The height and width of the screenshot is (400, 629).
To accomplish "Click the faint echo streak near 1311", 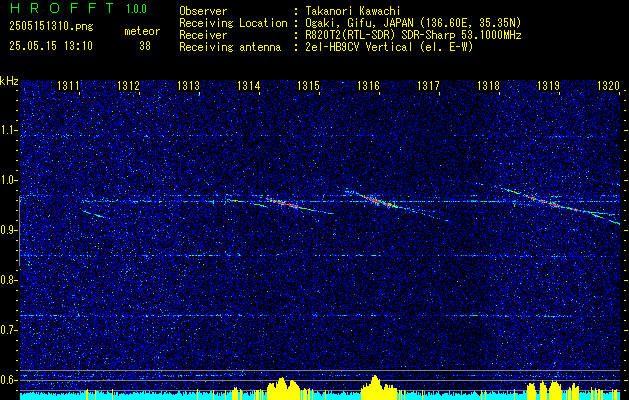I will (x=93, y=214).
